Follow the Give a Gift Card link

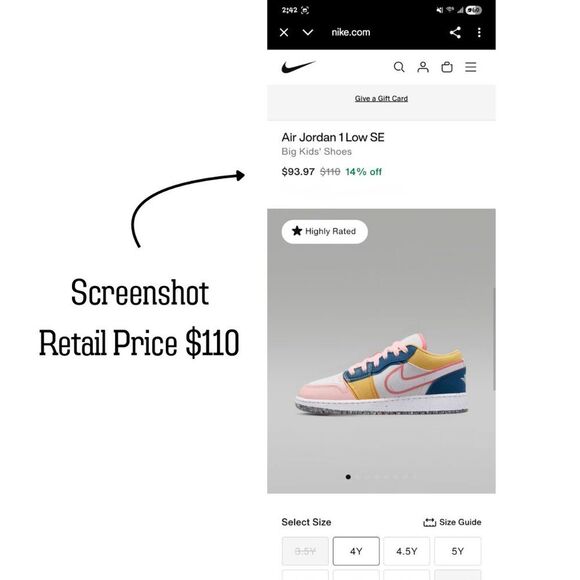click(381, 98)
